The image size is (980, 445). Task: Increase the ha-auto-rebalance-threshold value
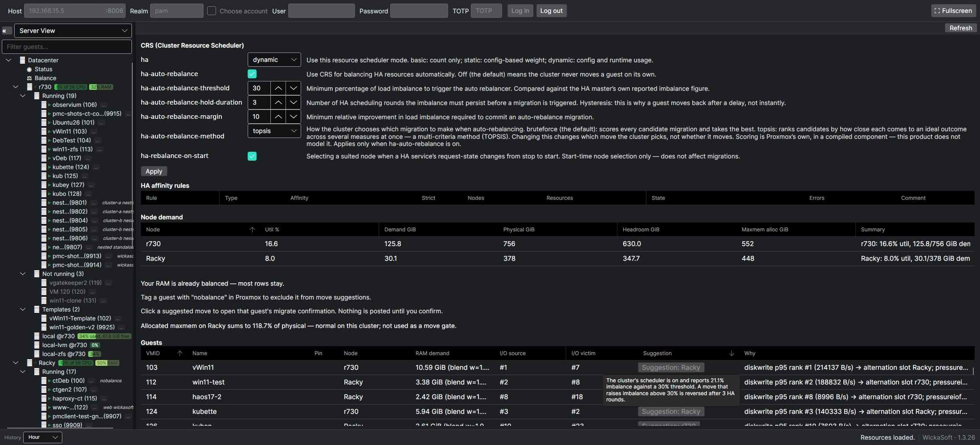tap(278, 88)
